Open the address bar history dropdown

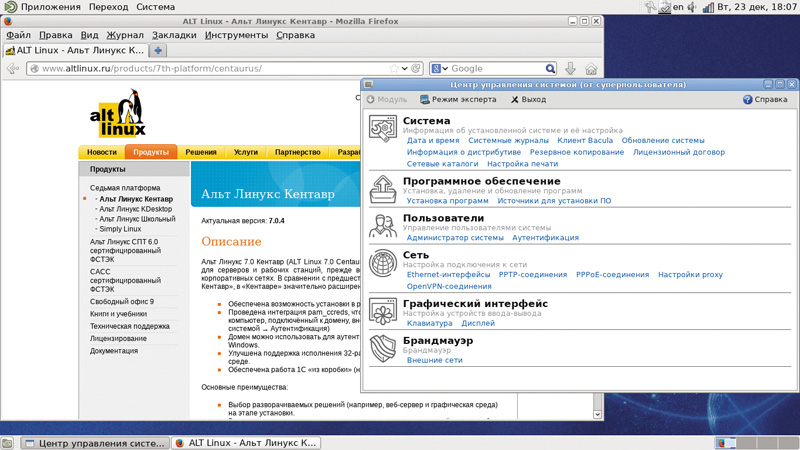tap(405, 68)
